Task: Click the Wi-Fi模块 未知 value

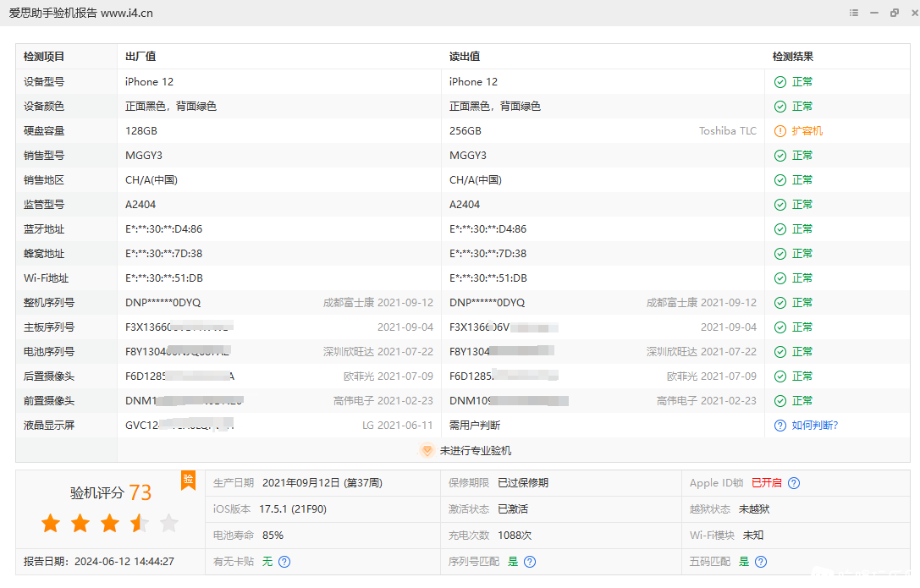Action: tap(752, 536)
